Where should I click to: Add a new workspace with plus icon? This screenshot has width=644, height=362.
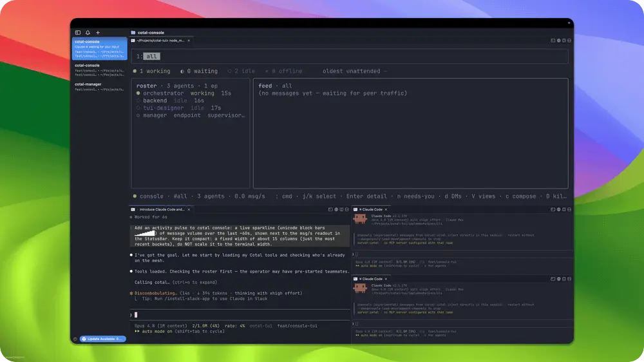98,32
